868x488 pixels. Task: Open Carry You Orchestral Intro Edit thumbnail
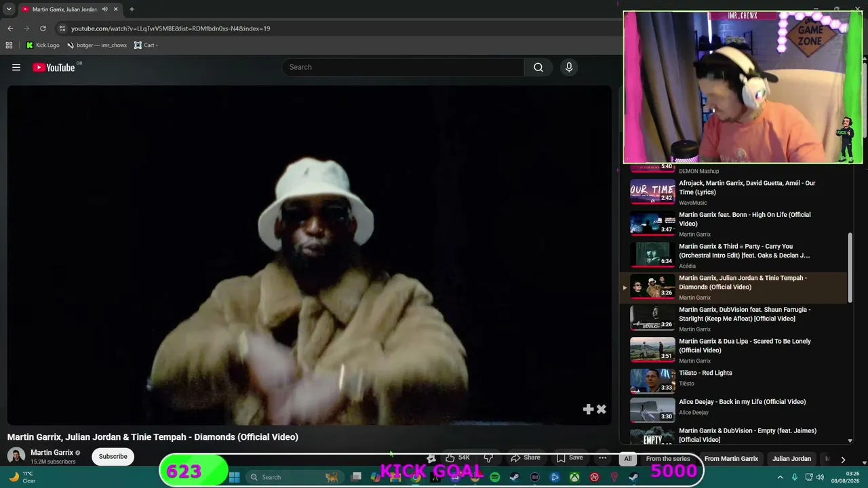[x=652, y=255]
